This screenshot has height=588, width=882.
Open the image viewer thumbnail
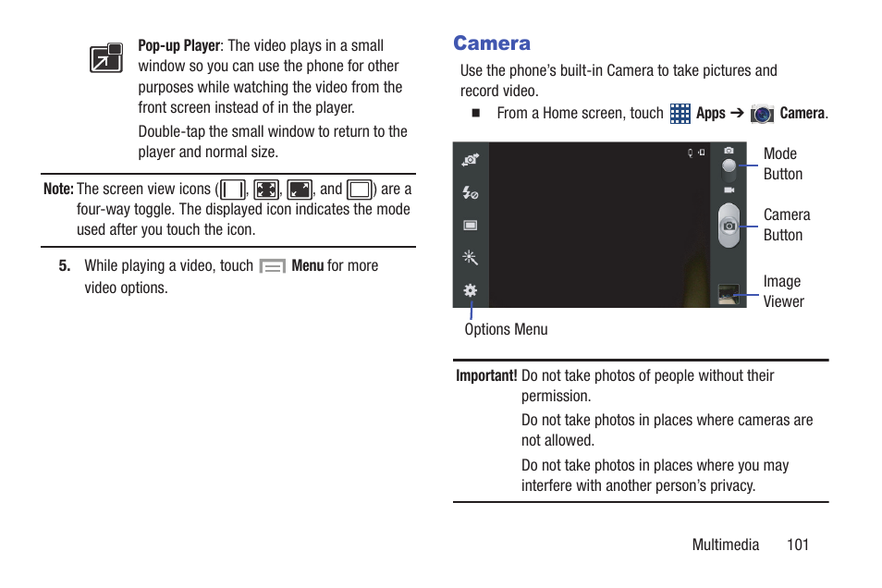click(x=729, y=294)
